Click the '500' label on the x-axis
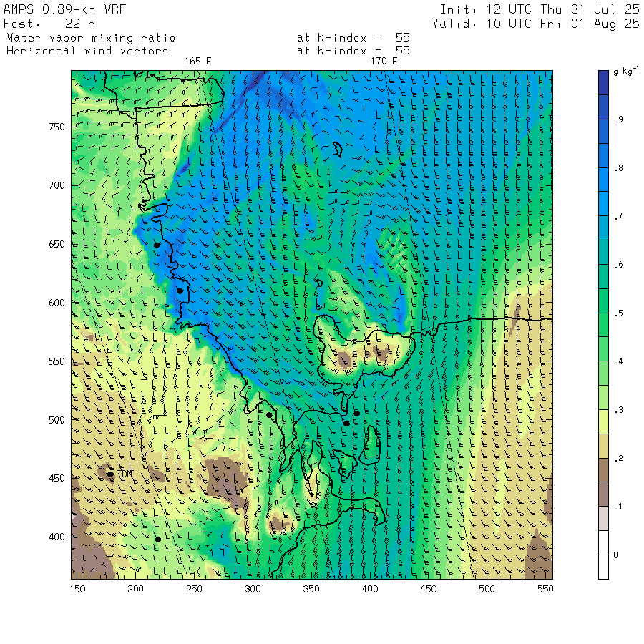Image resolution: width=644 pixels, height=644 pixels. 487,589
